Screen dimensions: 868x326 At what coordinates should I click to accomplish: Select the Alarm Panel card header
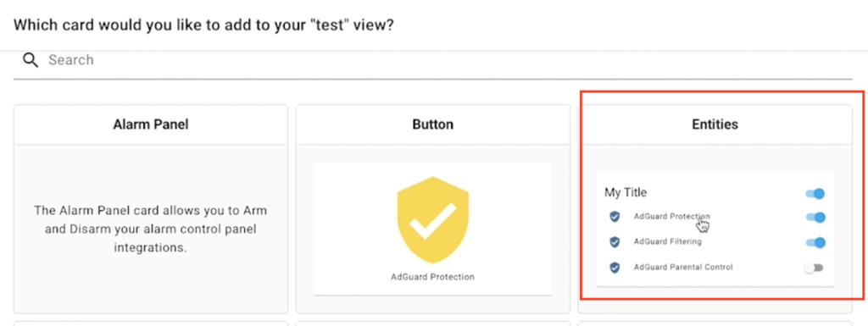(x=151, y=124)
